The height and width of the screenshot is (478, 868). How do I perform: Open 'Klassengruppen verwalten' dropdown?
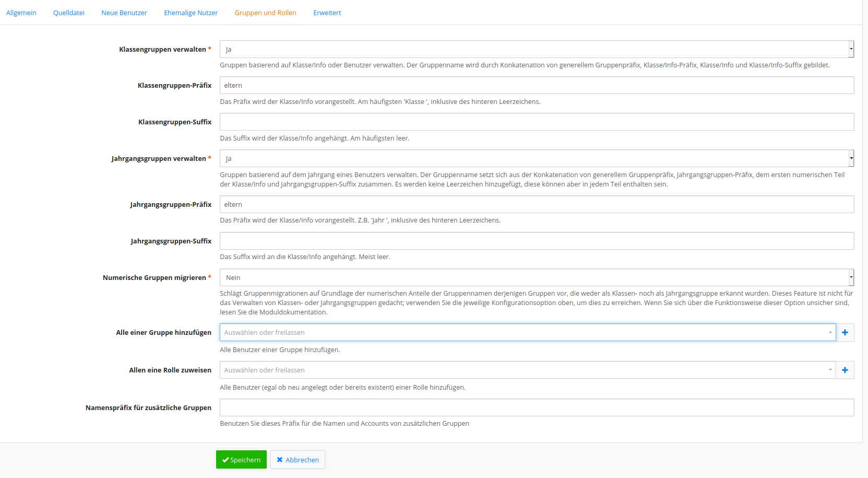pyautogui.click(x=537, y=50)
